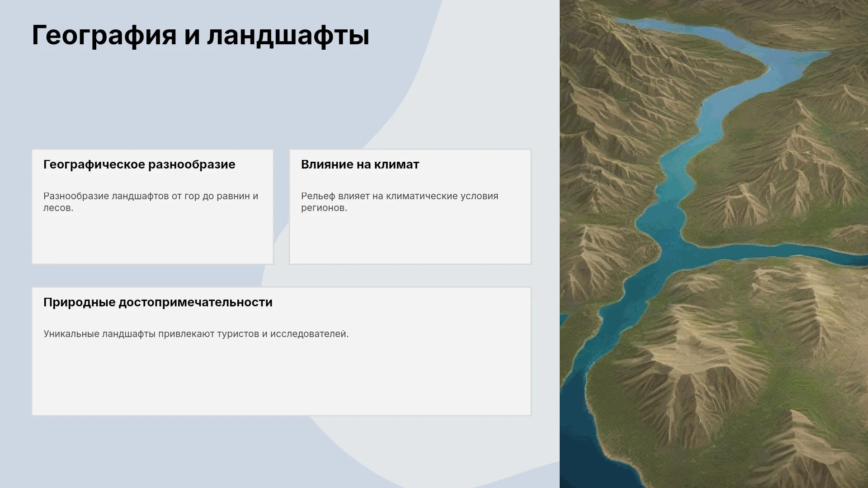Select the aerial river landscape image
868x488 pixels.
pyautogui.click(x=714, y=244)
